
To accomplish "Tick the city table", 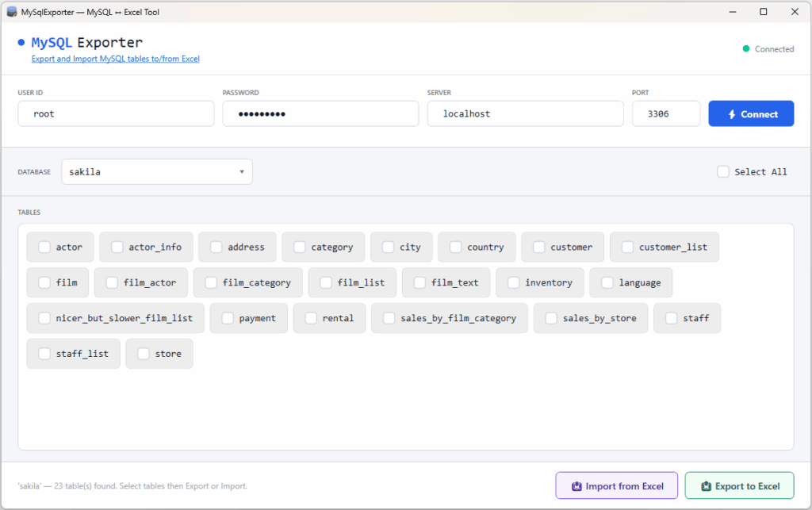I will [x=389, y=247].
